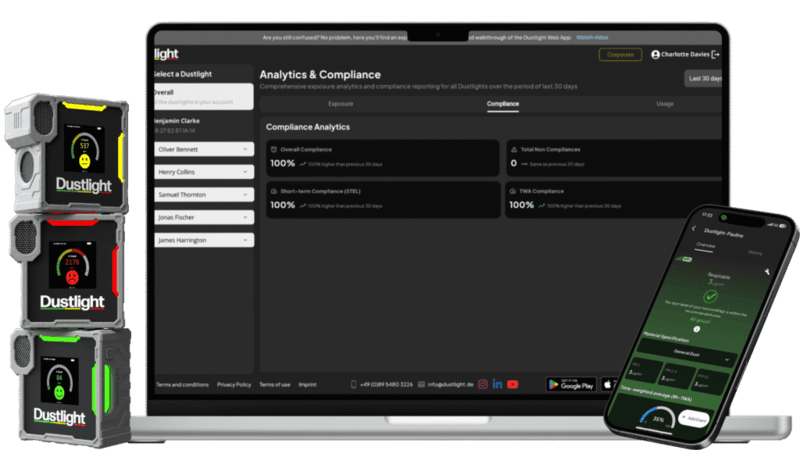Tap the 35% time-weighted average gauge
This screenshot has width=800, height=450.
click(657, 418)
